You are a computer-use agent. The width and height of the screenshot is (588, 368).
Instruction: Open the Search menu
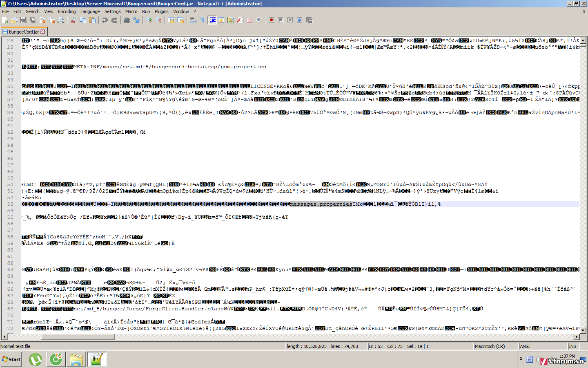tap(33, 11)
